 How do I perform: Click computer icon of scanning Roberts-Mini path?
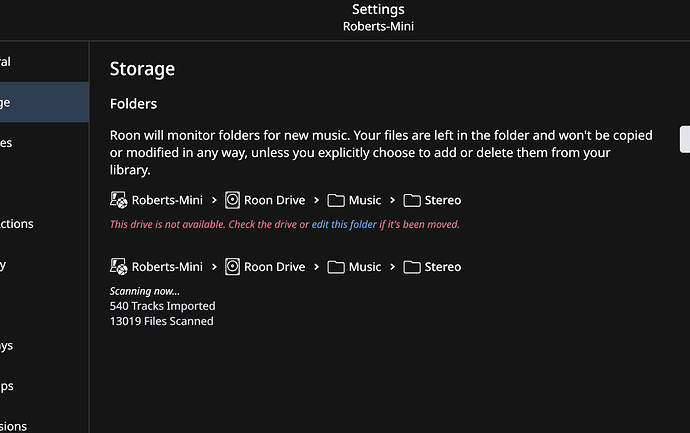(x=118, y=267)
